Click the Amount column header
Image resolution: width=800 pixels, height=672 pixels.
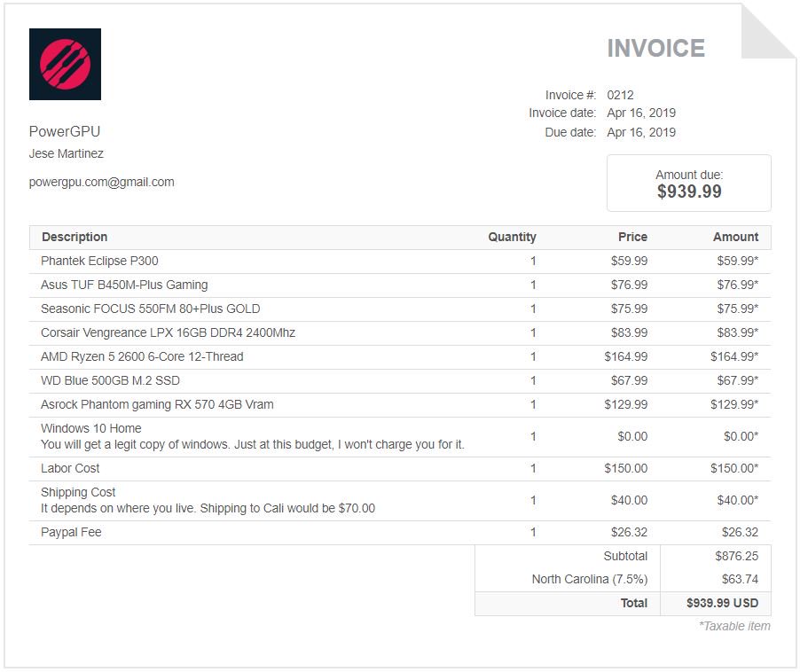pos(735,237)
